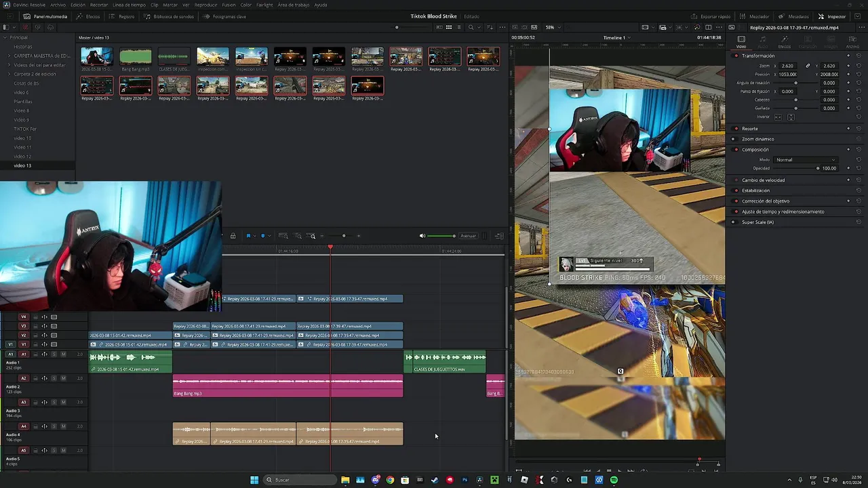Screen dimensions: 868x488
Task: Collapse the Principal bin tree
Action: pos(5,37)
